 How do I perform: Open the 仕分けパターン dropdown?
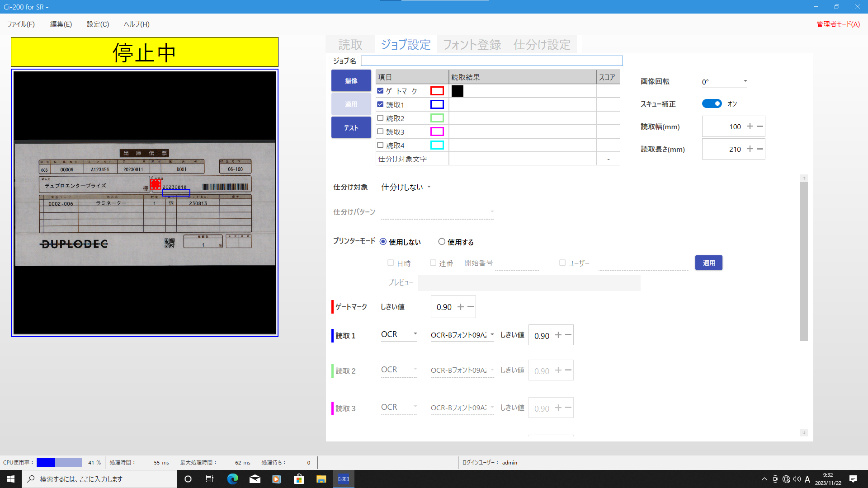[438, 211]
